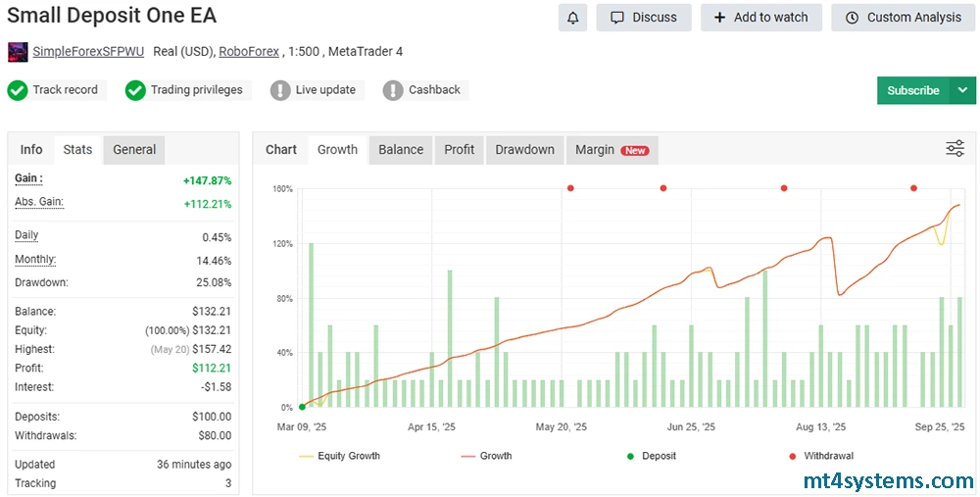
Task: Expand the Subscribe dropdown arrow
Action: [x=962, y=90]
